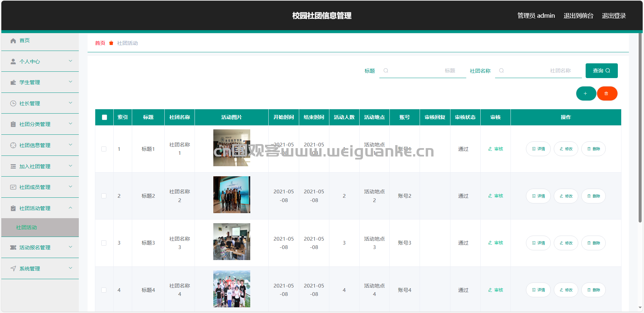Click the search icon in 社团名称 field
Screen dimensions: 644x313
point(501,71)
